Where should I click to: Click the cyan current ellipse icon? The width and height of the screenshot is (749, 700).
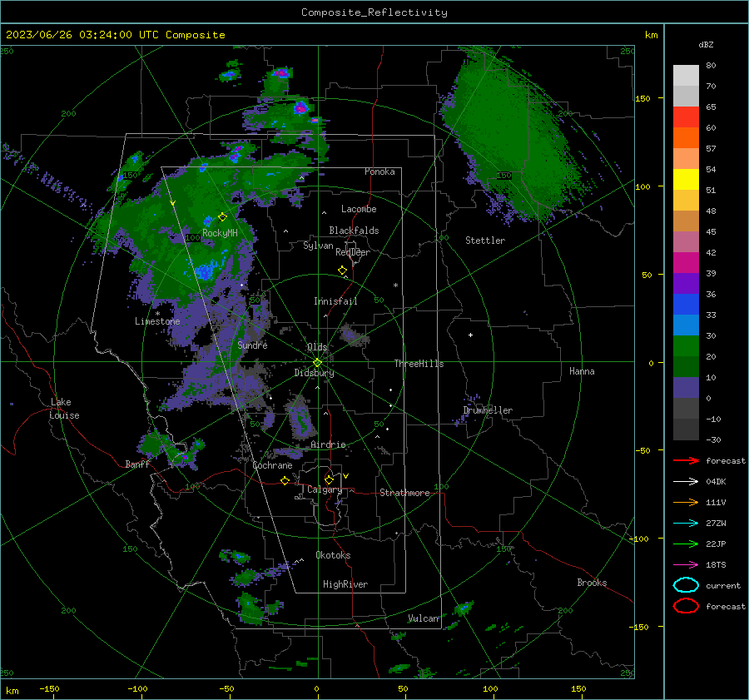[x=686, y=585]
